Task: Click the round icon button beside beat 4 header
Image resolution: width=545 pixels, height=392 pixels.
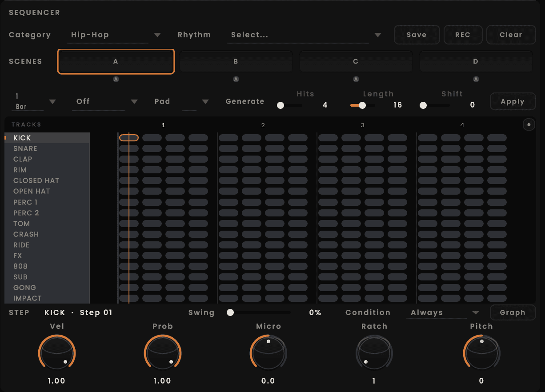Action: click(529, 125)
